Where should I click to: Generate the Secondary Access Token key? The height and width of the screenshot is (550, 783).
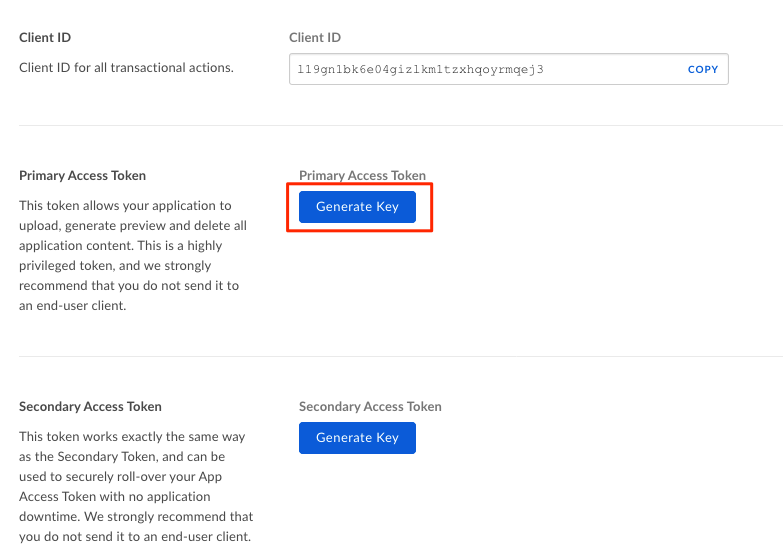[357, 438]
